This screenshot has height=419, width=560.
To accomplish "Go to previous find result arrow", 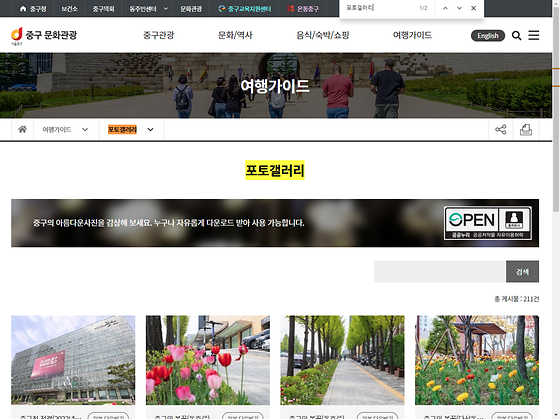I will point(445,8).
